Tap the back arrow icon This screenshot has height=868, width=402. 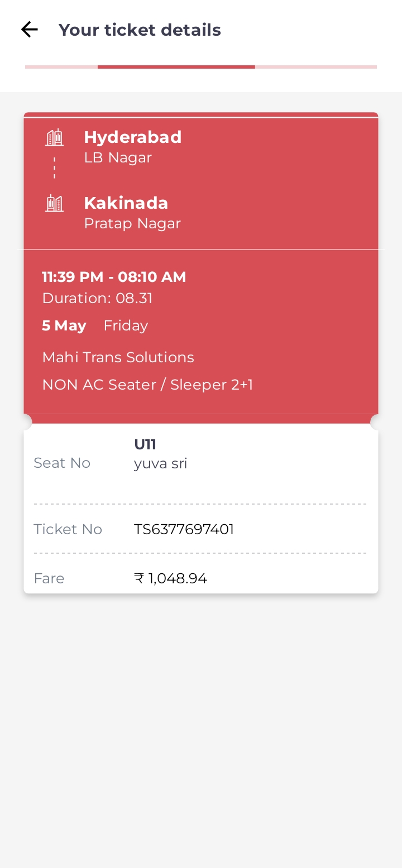(29, 30)
